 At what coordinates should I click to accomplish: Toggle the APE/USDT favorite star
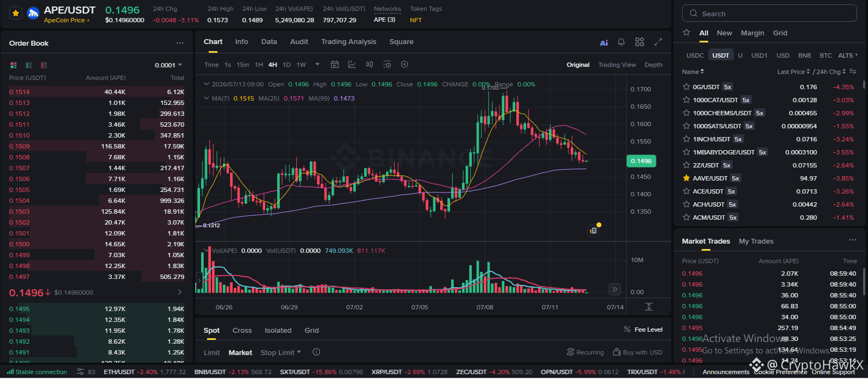pos(16,13)
